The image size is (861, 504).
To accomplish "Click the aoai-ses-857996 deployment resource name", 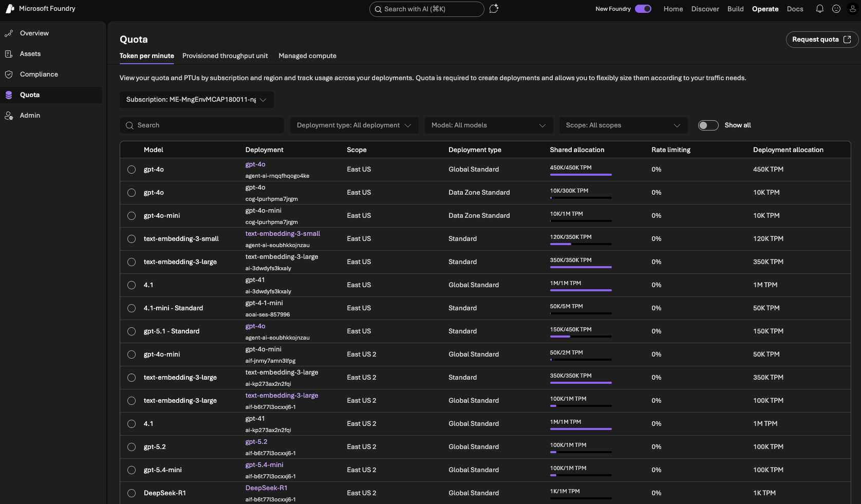I will [x=267, y=314].
